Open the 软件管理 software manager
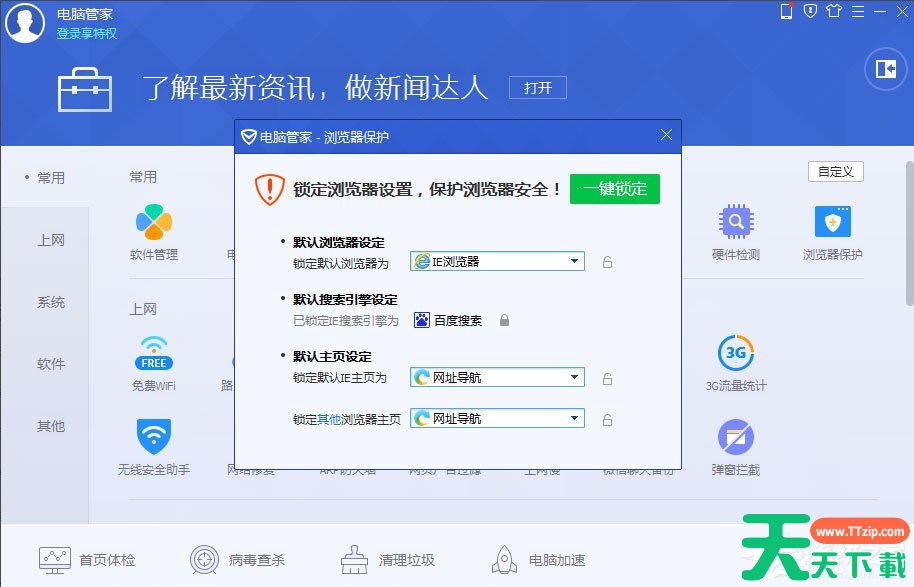 [153, 230]
